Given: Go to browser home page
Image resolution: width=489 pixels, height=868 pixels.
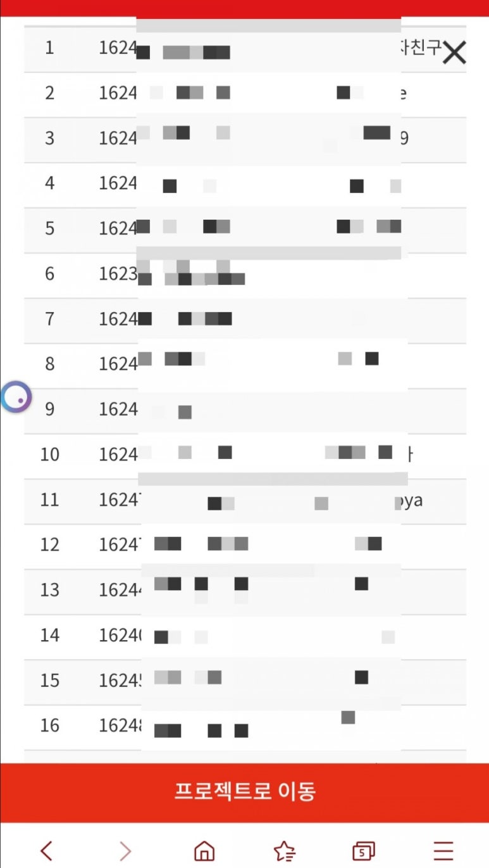Looking at the screenshot, I should pos(204,851).
